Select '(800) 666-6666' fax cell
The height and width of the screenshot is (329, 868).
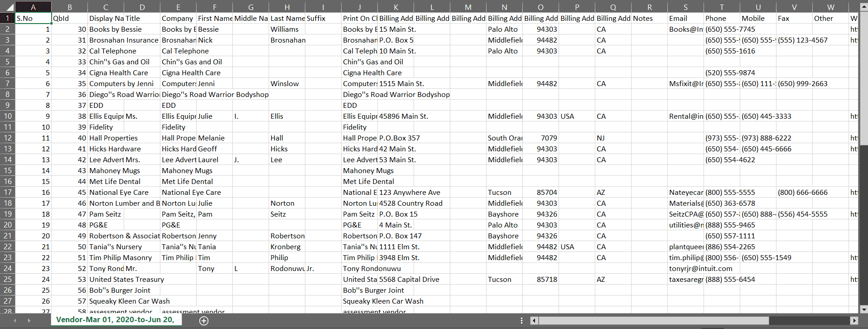click(x=794, y=192)
